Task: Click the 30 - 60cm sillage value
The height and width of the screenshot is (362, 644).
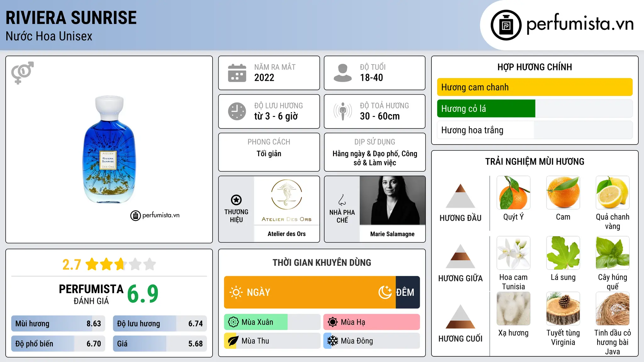Action: (x=380, y=116)
